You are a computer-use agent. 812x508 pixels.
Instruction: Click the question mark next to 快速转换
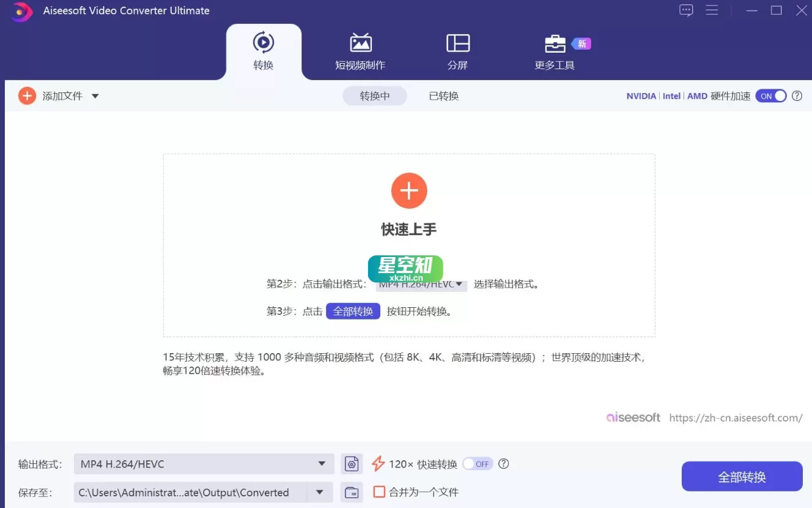tap(503, 463)
